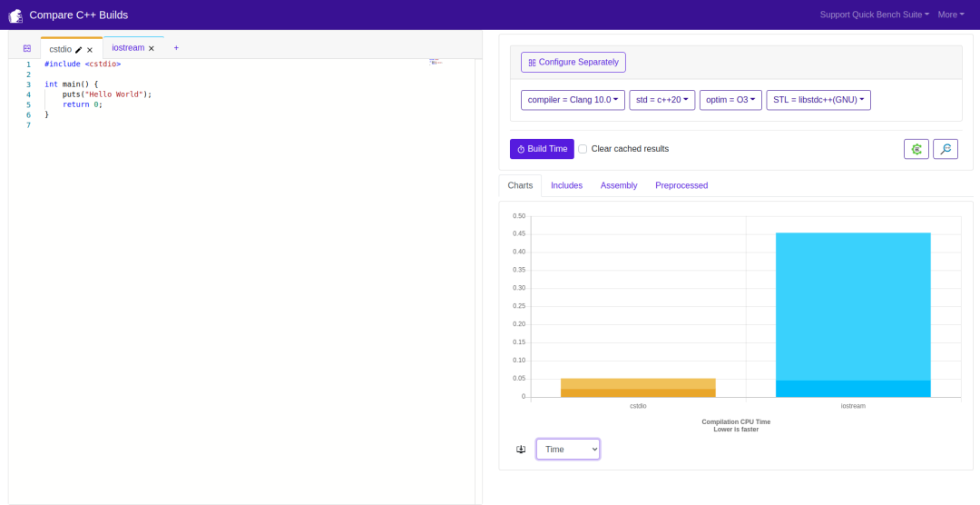Switch to the Assembly tab
The height and width of the screenshot is (505, 980).
(618, 185)
